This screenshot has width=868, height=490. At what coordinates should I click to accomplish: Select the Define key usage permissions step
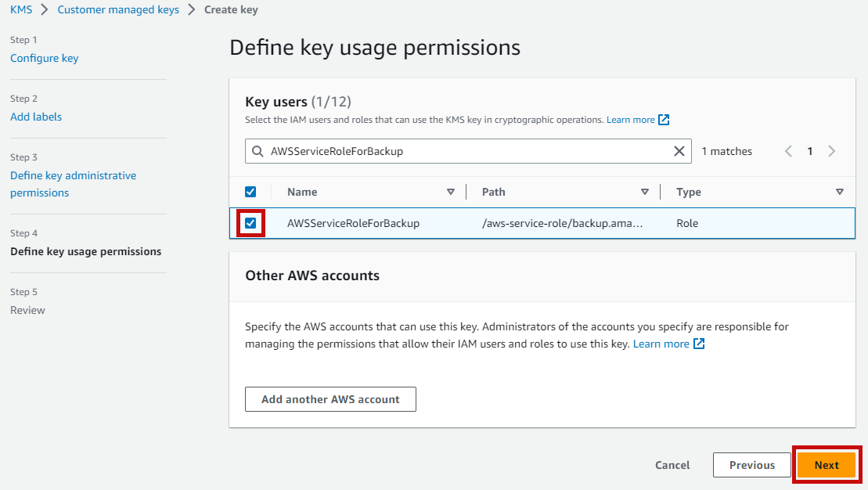pyautogui.click(x=86, y=251)
